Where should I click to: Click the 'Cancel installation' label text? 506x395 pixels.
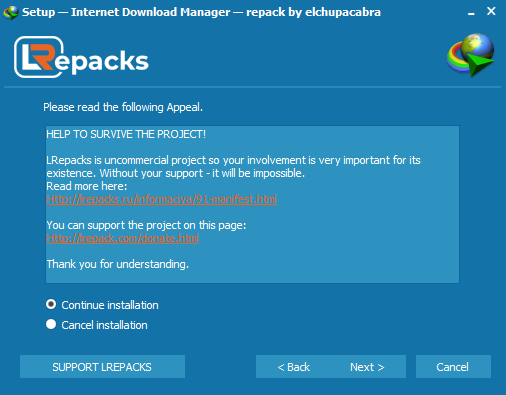[104, 325]
